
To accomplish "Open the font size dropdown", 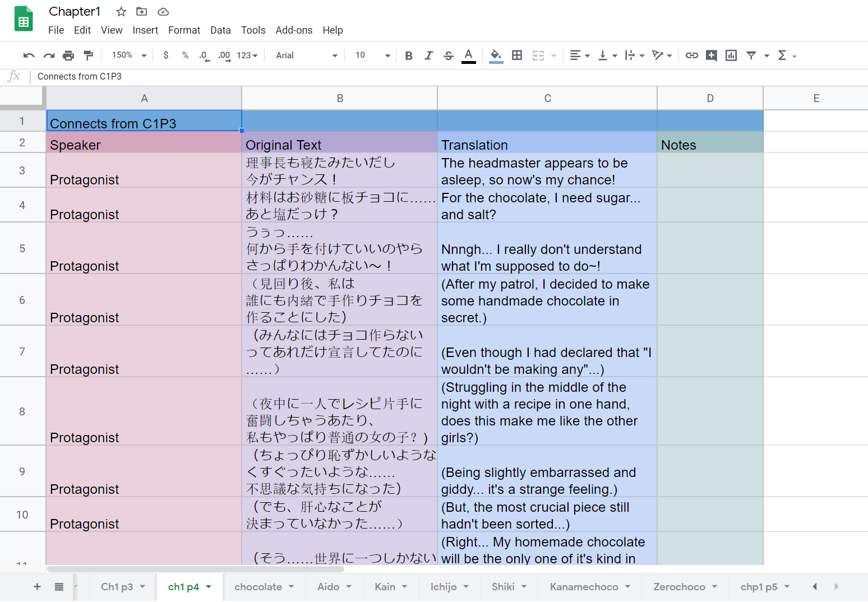I will coord(372,55).
